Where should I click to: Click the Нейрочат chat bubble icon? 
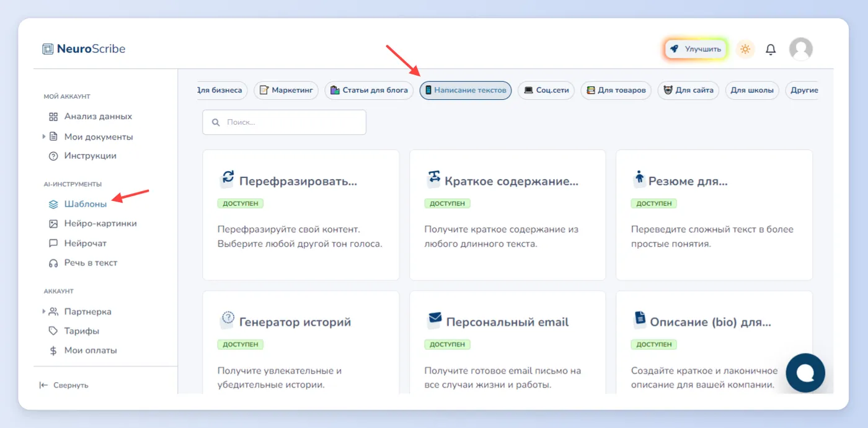pyautogui.click(x=53, y=243)
